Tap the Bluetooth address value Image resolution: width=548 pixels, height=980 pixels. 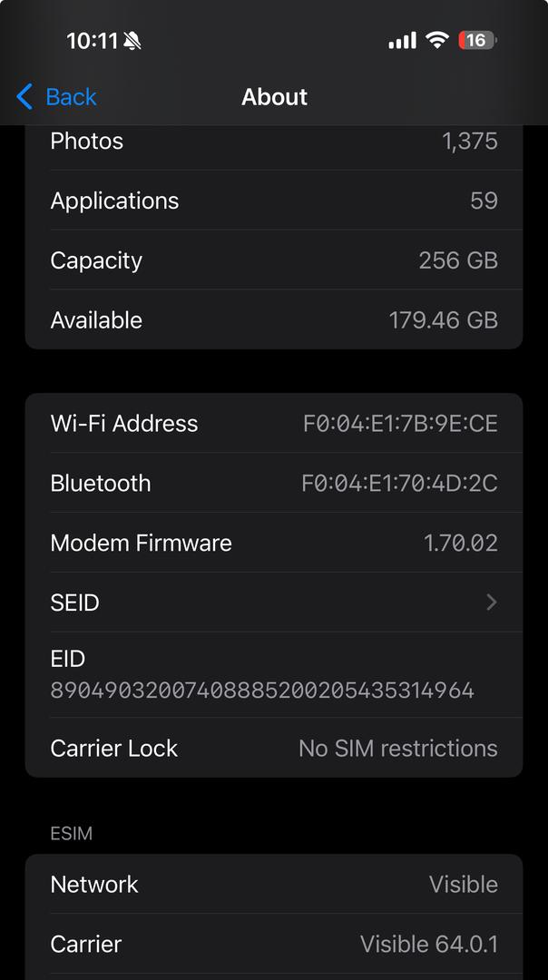[x=399, y=484]
